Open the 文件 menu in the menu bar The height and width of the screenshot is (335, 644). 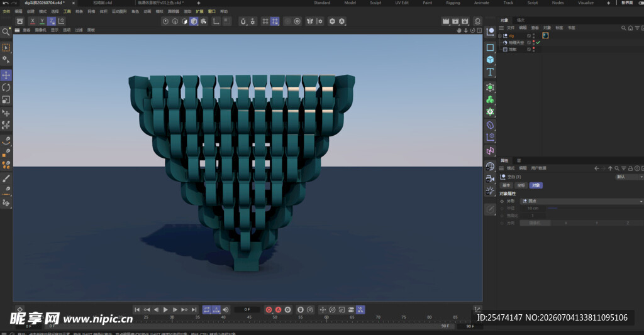coord(6,11)
